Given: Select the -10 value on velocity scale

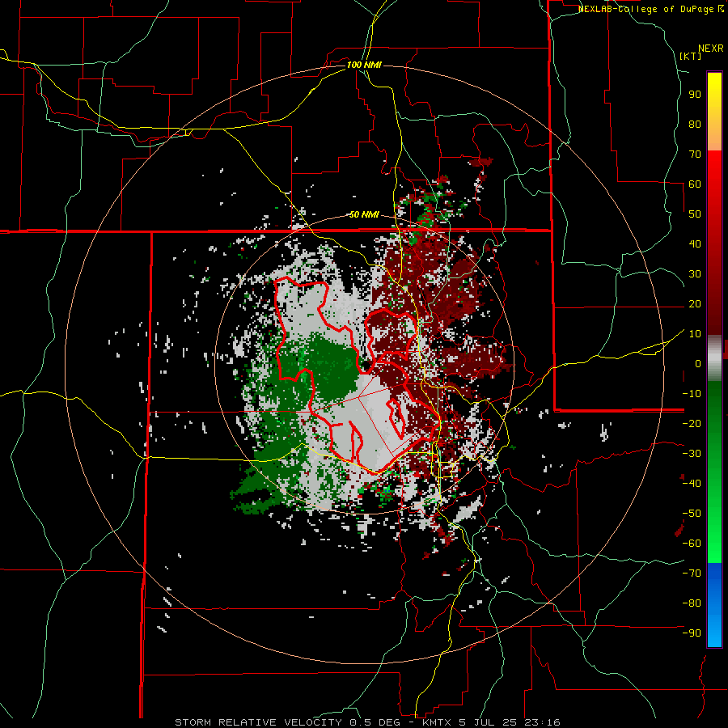Looking at the screenshot, I should pos(692,394).
